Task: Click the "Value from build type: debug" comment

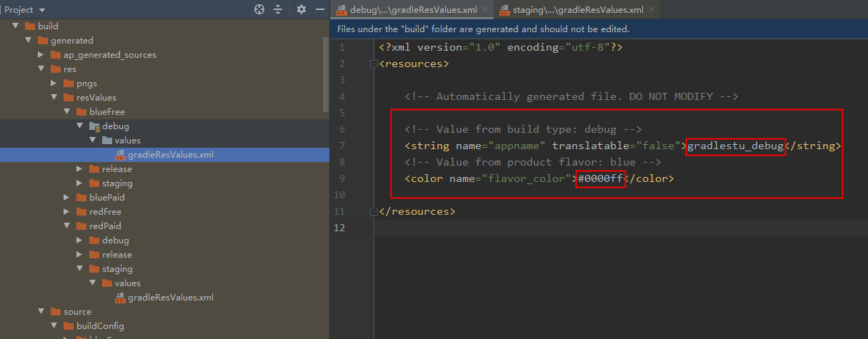Action: pos(523,129)
